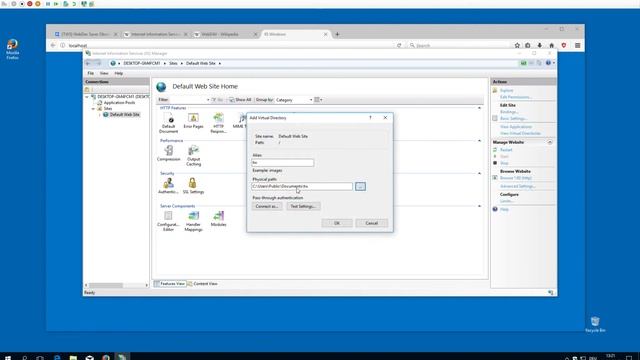Click inside the Alias input field
This screenshot has width=640, height=360.
click(283, 162)
